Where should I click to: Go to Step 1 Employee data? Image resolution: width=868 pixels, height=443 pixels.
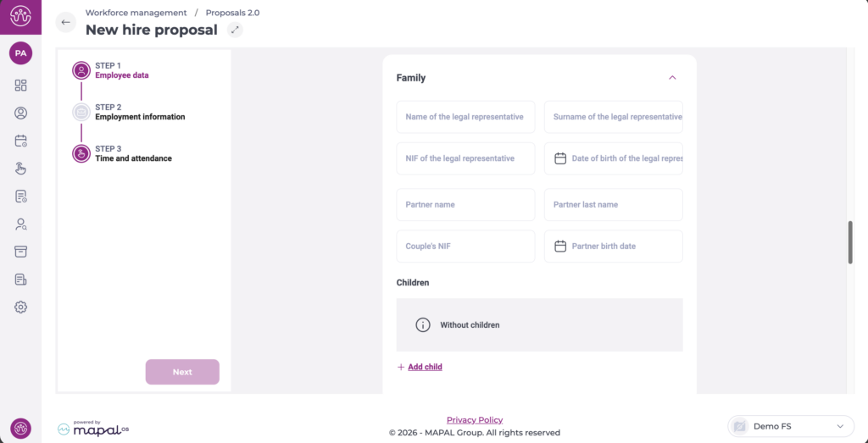pyautogui.click(x=121, y=70)
